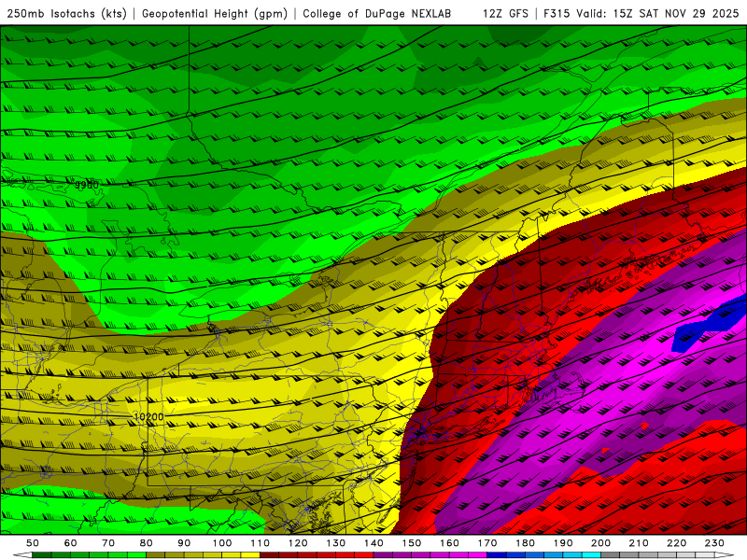Image resolution: width=747 pixels, height=560 pixels.
Task: Click the '130' value on the legend
Action: pyautogui.click(x=336, y=543)
